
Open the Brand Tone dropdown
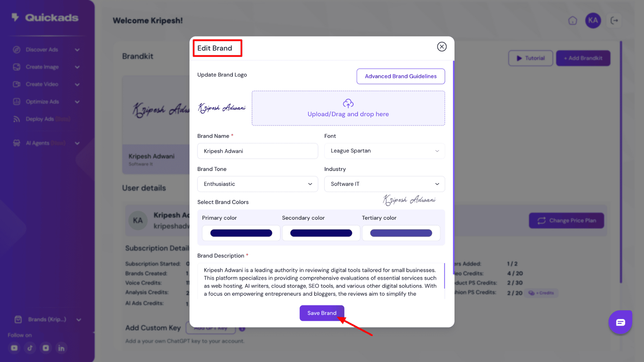[x=257, y=184]
